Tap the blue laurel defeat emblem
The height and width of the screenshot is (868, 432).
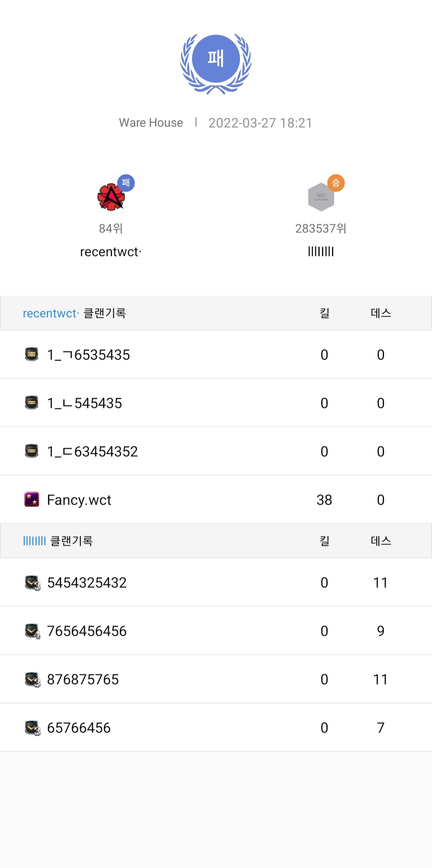point(216,64)
